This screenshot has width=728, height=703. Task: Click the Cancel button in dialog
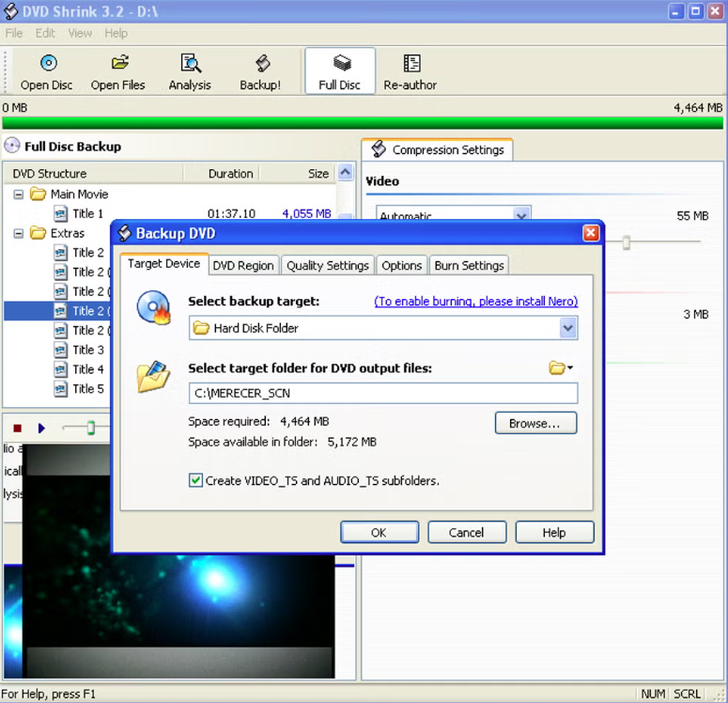pos(467,533)
